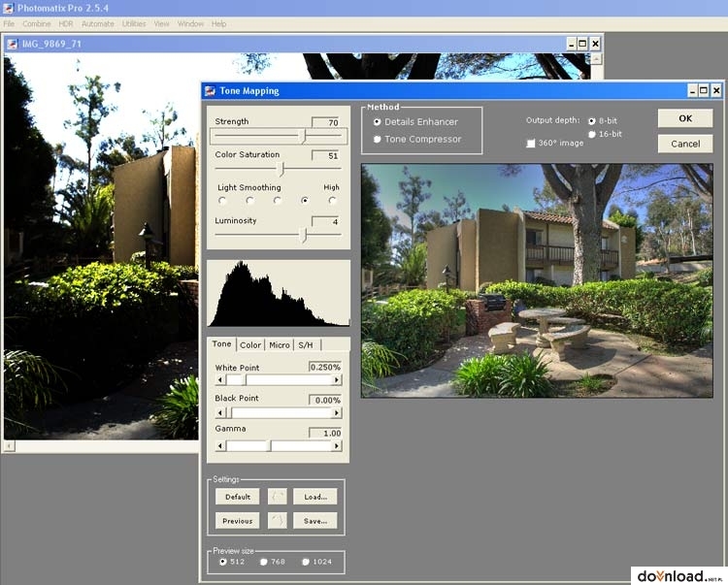Open the Utilities menu
The image size is (728, 585).
tap(134, 23)
